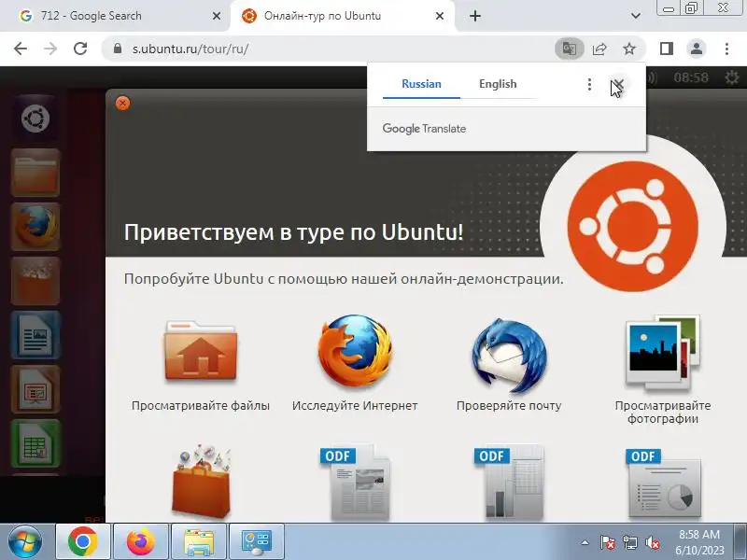Click the network tray icon

point(629,542)
